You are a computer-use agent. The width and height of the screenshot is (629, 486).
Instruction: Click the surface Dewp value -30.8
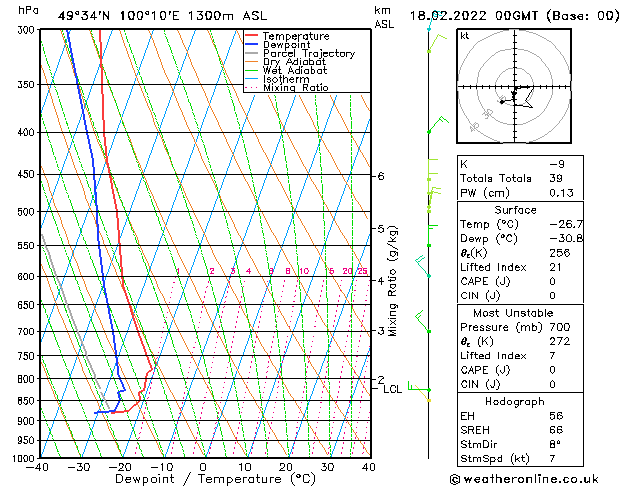click(566, 239)
